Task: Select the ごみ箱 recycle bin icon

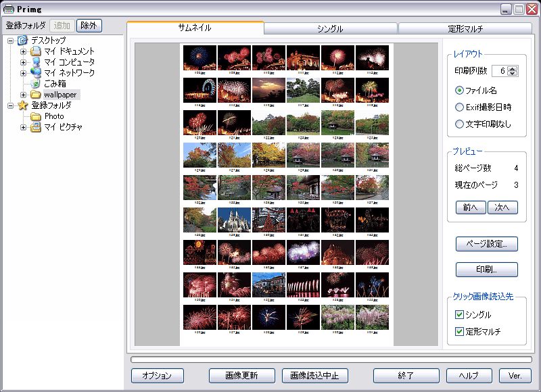Action: point(36,84)
